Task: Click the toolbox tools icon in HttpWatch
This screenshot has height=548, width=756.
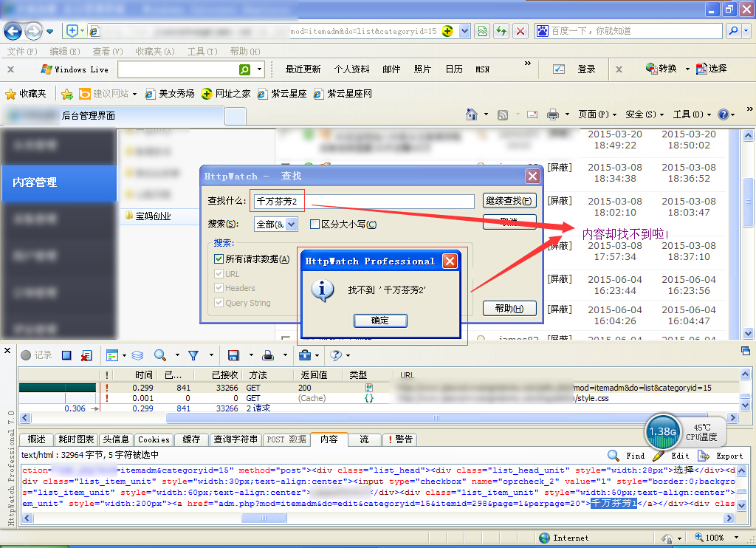Action: click(x=304, y=355)
